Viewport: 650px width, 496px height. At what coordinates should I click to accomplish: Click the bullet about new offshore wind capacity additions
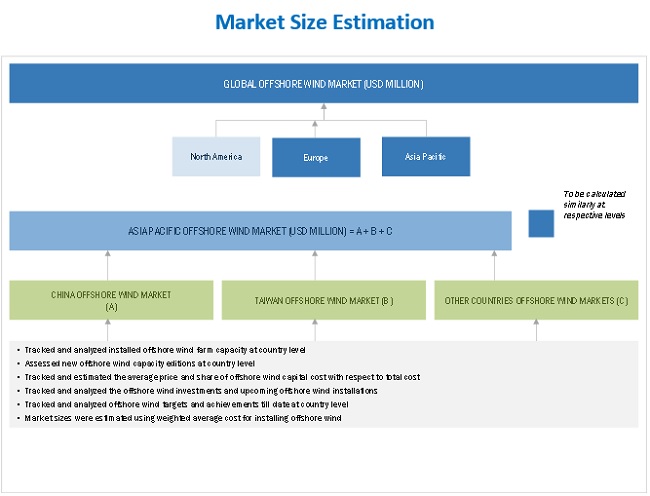(x=147, y=363)
